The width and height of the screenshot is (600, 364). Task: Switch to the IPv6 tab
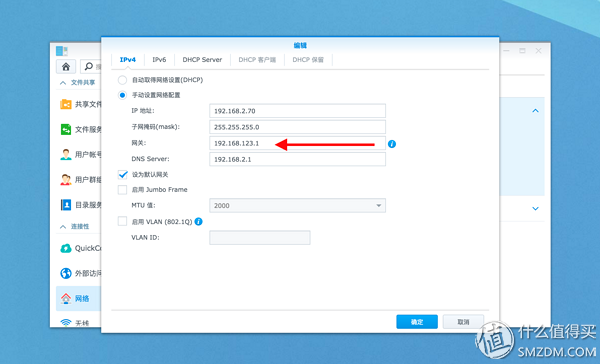pos(159,60)
